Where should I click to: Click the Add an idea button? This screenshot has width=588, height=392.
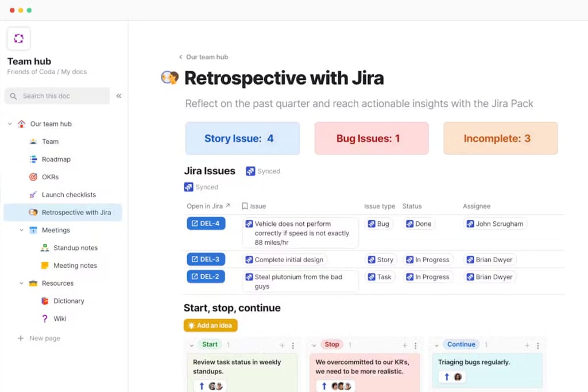tap(211, 325)
